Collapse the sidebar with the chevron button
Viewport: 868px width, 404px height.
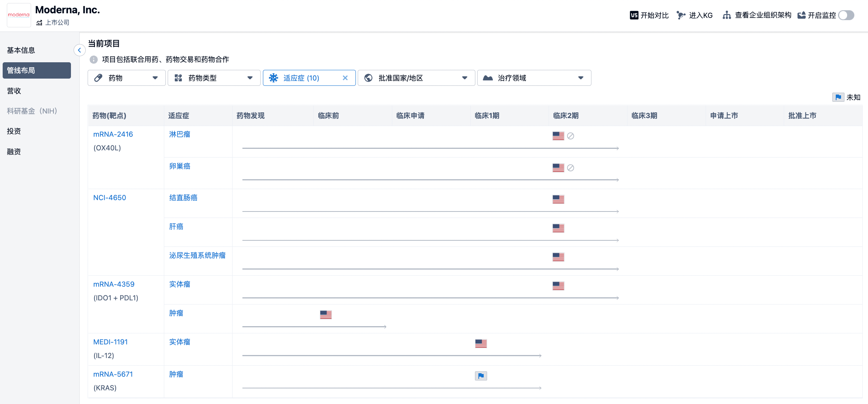[x=79, y=50]
